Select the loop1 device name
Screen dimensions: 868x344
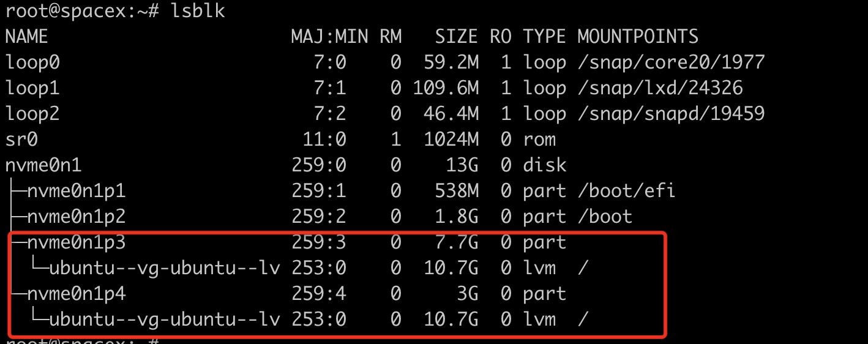pyautogui.click(x=32, y=88)
